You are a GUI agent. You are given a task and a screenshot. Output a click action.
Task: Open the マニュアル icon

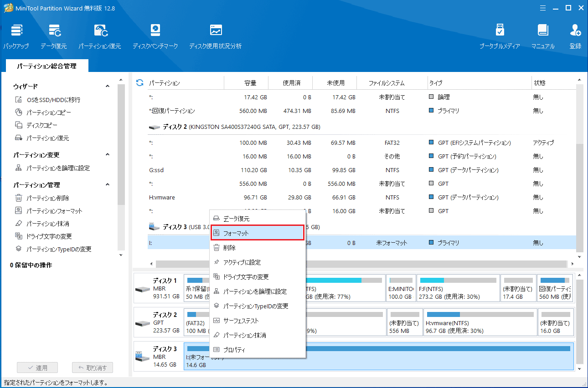click(542, 36)
